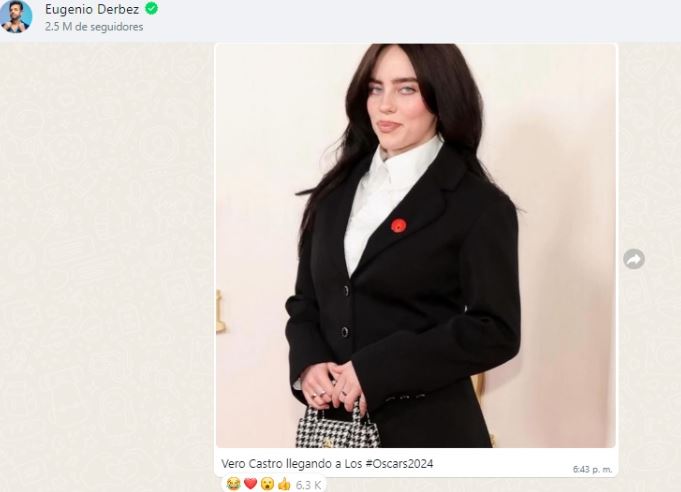Click the houndstooth handbag in the photo
Screen dimensions: 681x492
point(335,426)
